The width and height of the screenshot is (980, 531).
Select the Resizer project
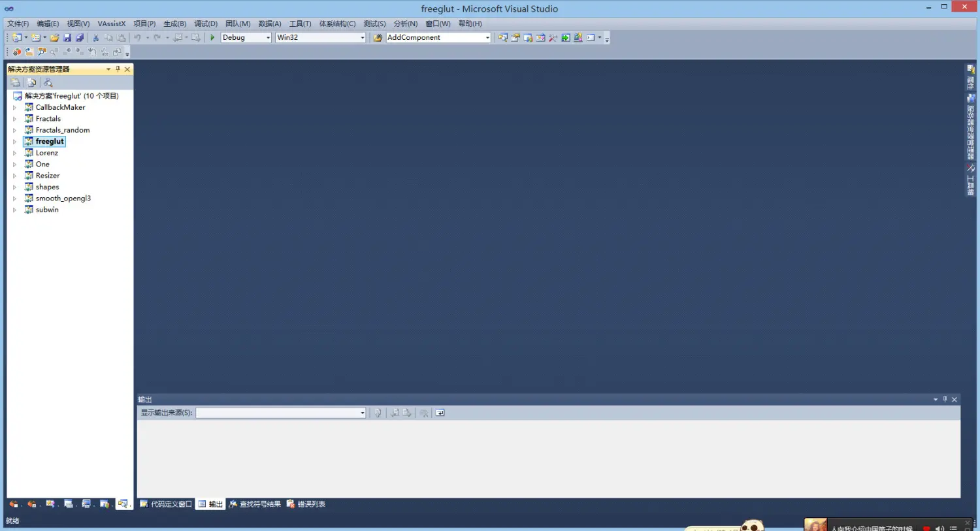(x=48, y=176)
